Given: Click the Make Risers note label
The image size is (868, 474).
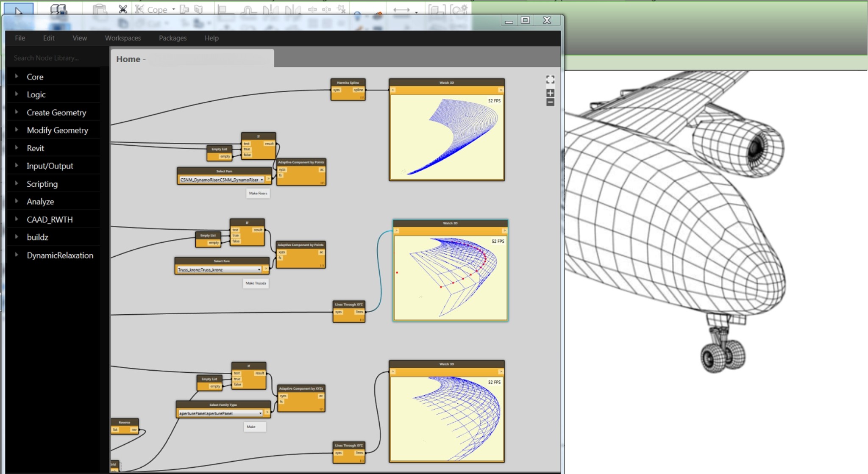Looking at the screenshot, I should click(258, 193).
